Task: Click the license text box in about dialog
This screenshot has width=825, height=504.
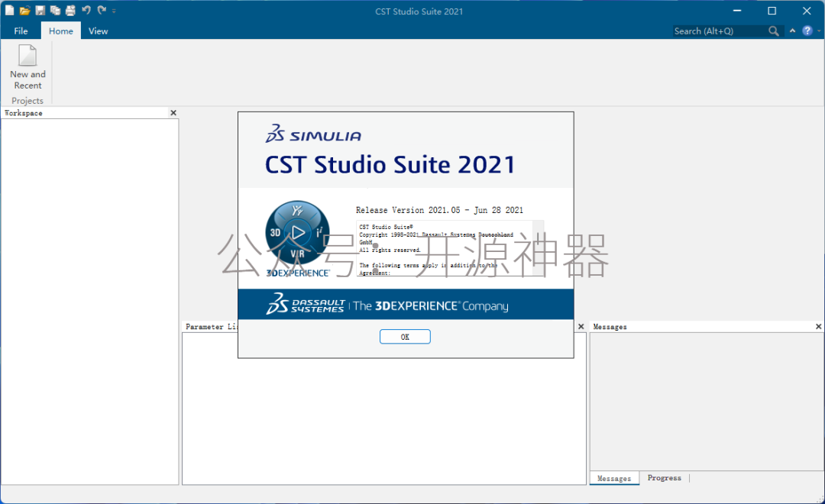Action: tap(445, 248)
